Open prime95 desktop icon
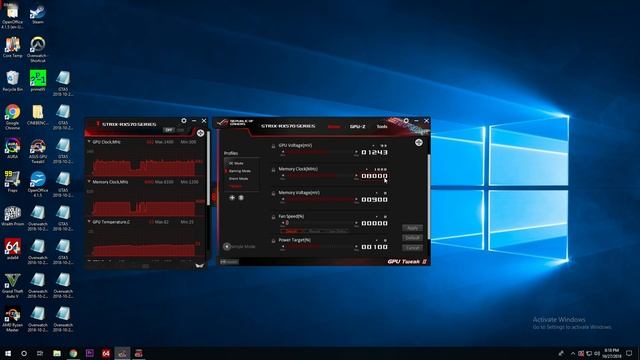Screen dimensions: 640x360 coord(38,80)
